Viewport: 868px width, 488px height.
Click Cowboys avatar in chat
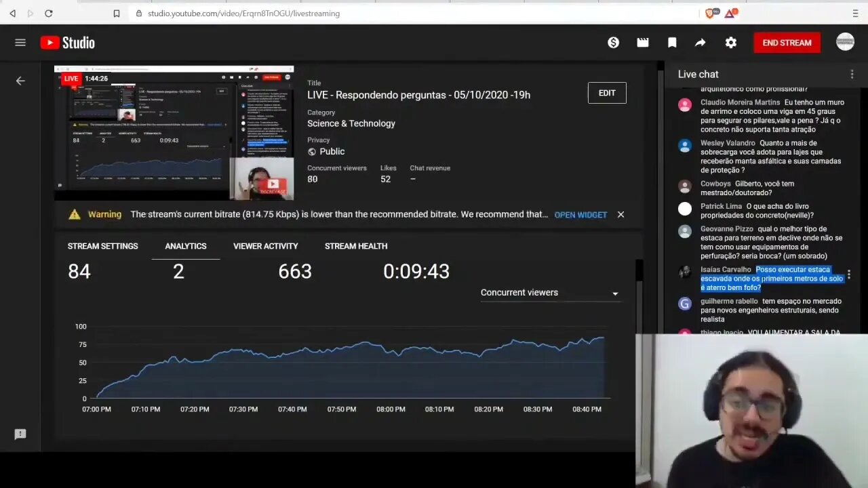click(685, 186)
